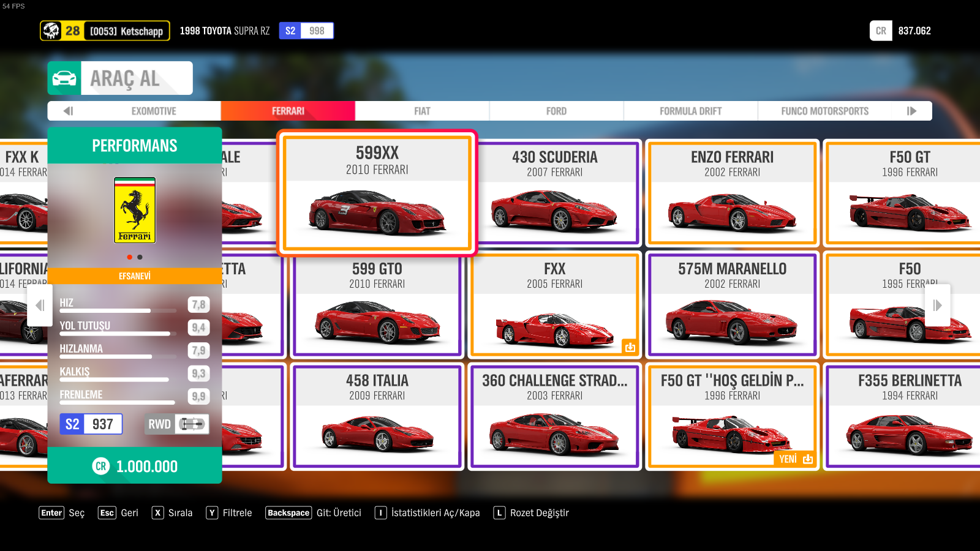Viewport: 980px width, 551px height.
Task: Click the 9,9 braking value
Action: 198,396
